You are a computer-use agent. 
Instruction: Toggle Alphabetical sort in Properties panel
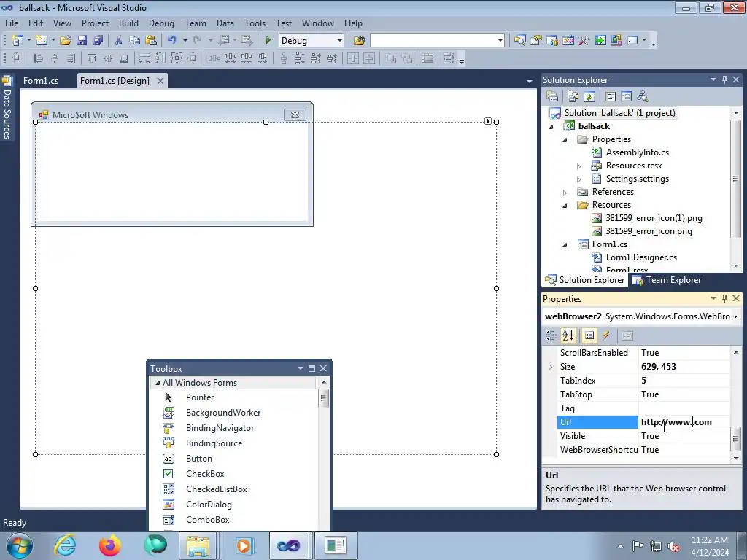(568, 335)
